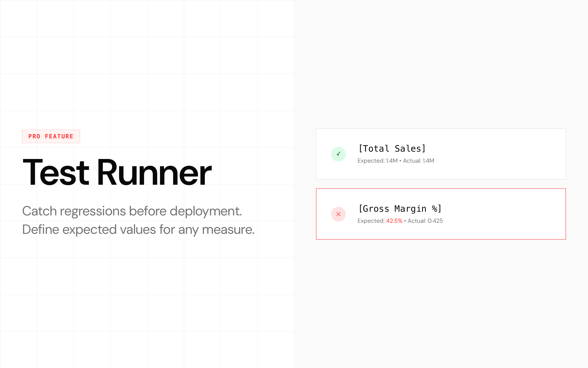Click the word 'FEATURE' in red badge
588x368 pixels.
tap(59, 136)
